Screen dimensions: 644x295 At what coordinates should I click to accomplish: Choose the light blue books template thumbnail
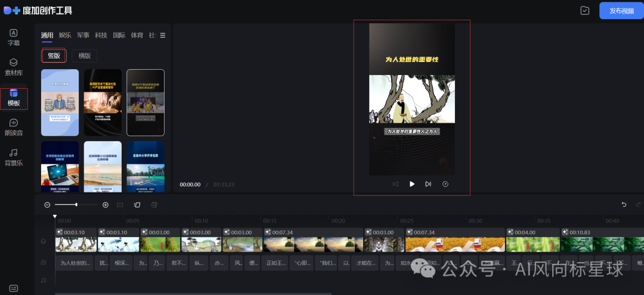click(60, 103)
